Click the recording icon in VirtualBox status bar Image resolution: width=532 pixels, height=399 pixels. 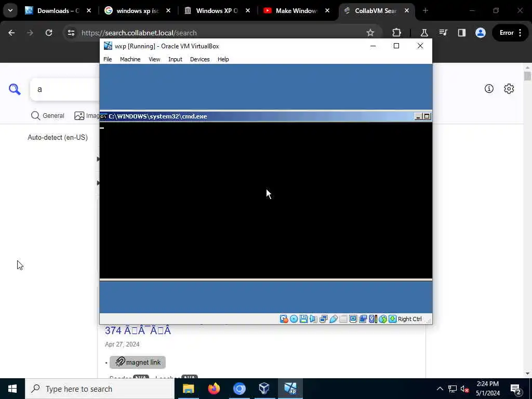click(x=363, y=319)
